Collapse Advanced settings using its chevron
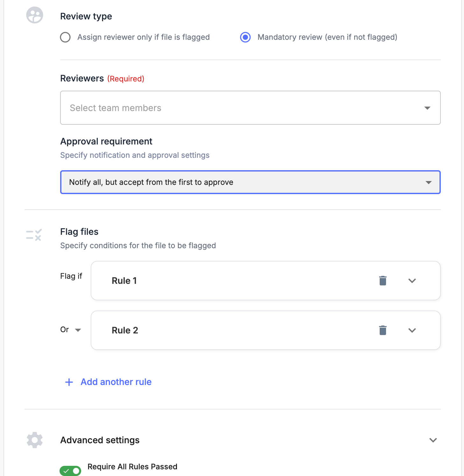This screenshot has width=464, height=476. click(x=433, y=440)
